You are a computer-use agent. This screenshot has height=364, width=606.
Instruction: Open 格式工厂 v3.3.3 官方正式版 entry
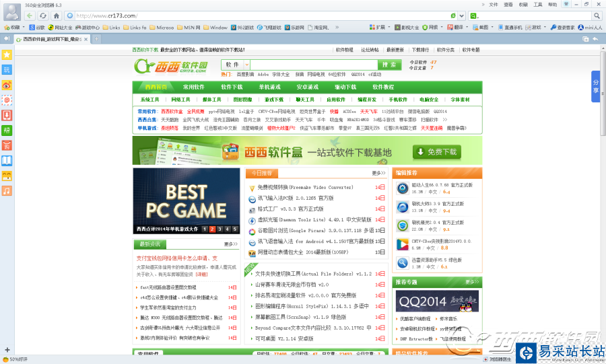click(290, 209)
